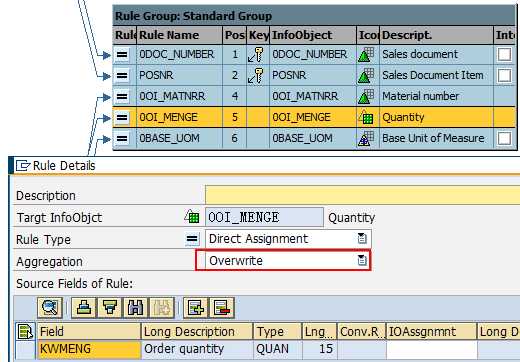Click the Field column header in source fields

(88, 332)
